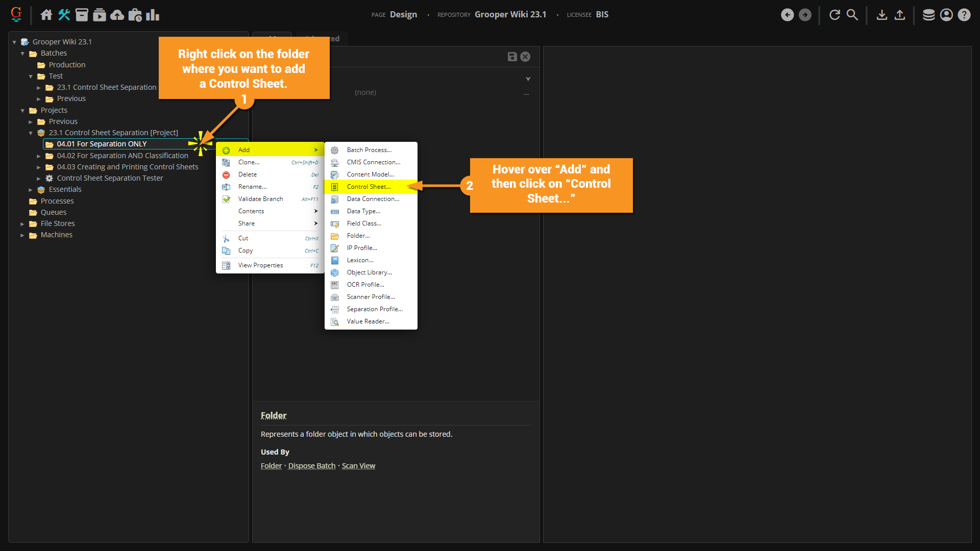Choose Control Sheet... from the Add submenu
Viewport: 980px width, 551px height.
pos(369,187)
